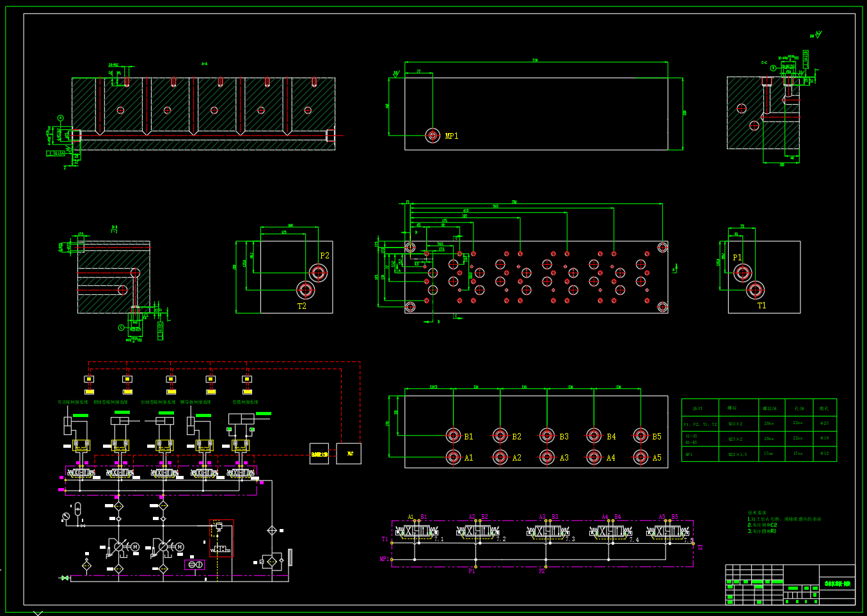Click the Φ25 cell in the port table
The height and width of the screenshot is (616, 867).
(x=824, y=423)
